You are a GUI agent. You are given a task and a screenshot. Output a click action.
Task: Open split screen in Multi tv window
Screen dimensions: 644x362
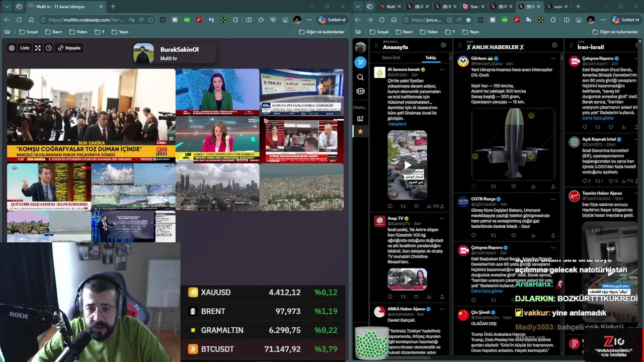pos(249,20)
